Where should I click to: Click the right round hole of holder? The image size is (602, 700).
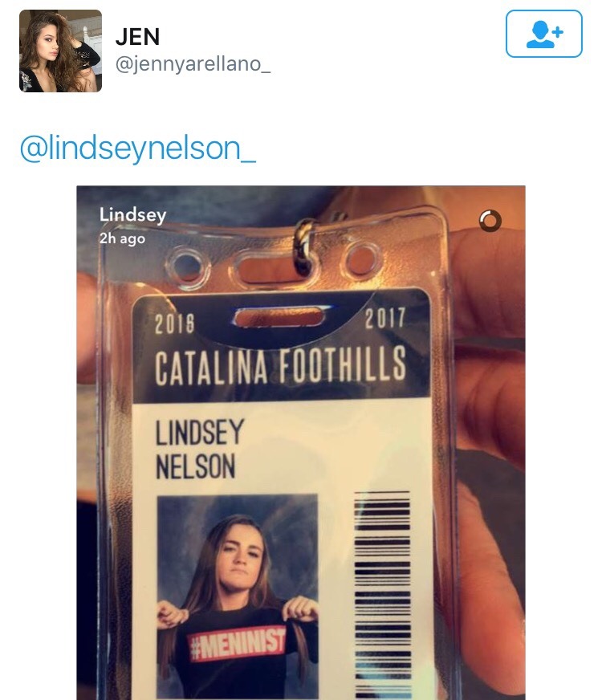coord(360,259)
